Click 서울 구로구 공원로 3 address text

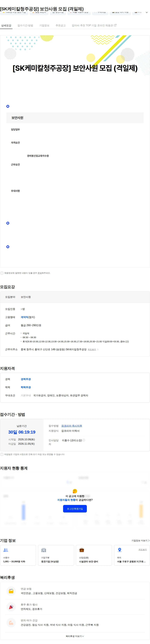(x=131, y=561)
